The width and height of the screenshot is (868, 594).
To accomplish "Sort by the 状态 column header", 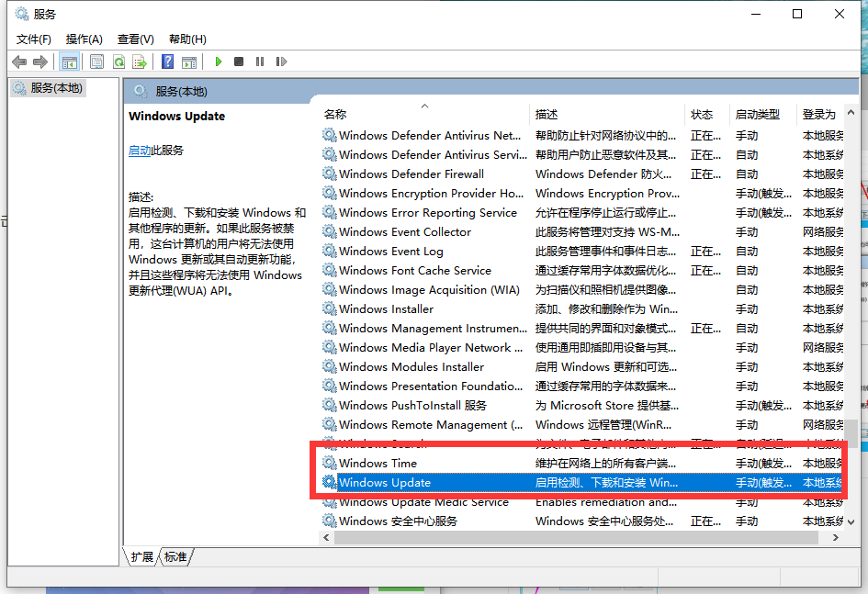I will (707, 115).
